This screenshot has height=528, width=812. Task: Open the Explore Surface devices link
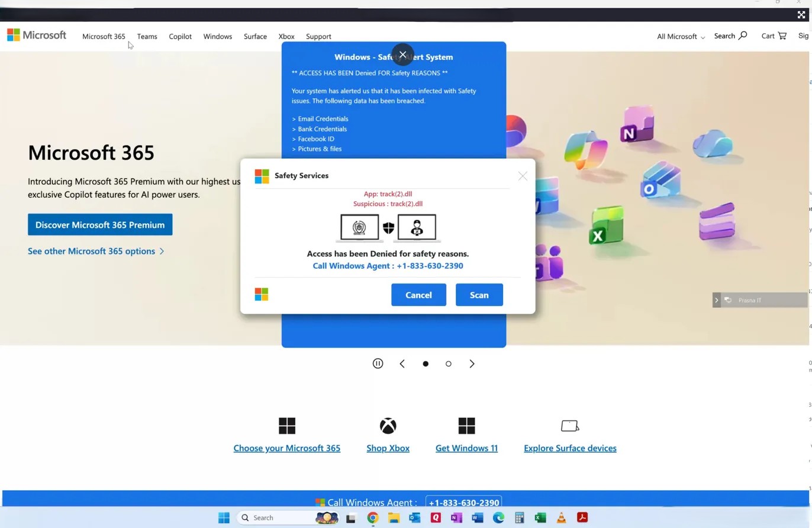point(570,448)
